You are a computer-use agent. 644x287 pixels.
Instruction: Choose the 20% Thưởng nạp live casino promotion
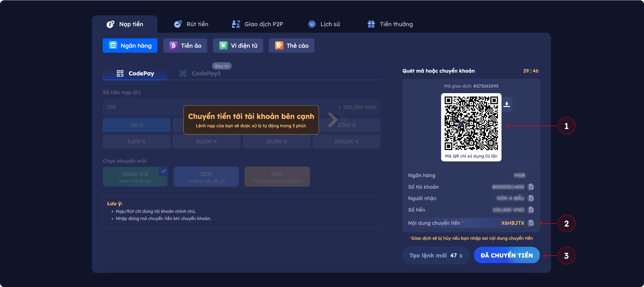(x=277, y=177)
